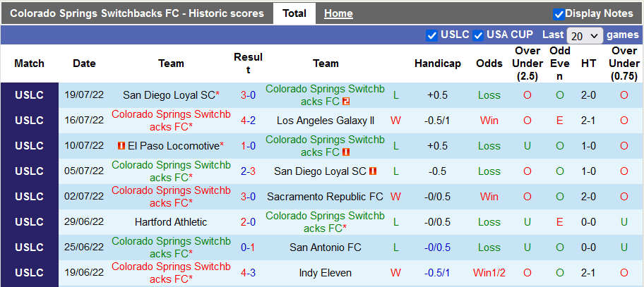The width and height of the screenshot is (644, 287).
Task: Switch to the Home tab
Action: pyautogui.click(x=338, y=13)
